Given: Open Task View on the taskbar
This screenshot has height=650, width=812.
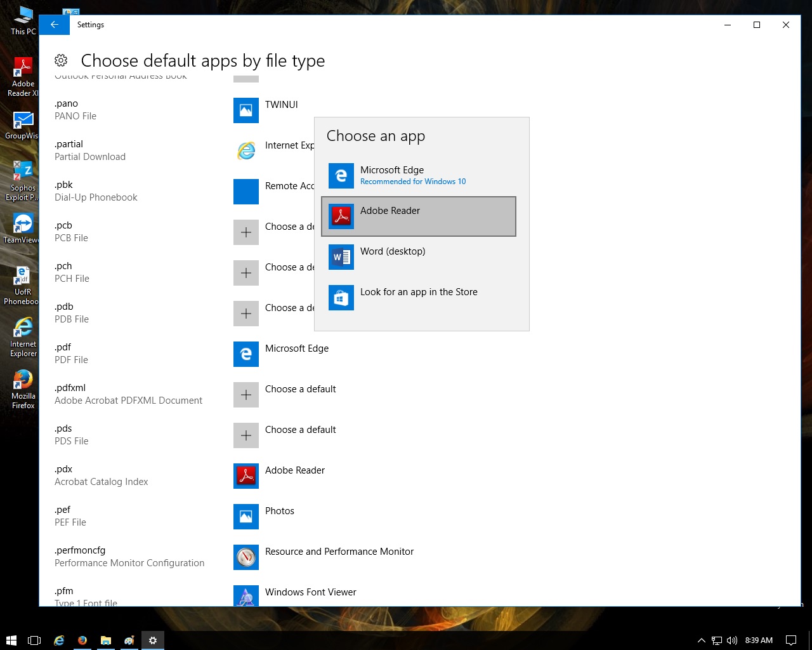Looking at the screenshot, I should point(34,640).
